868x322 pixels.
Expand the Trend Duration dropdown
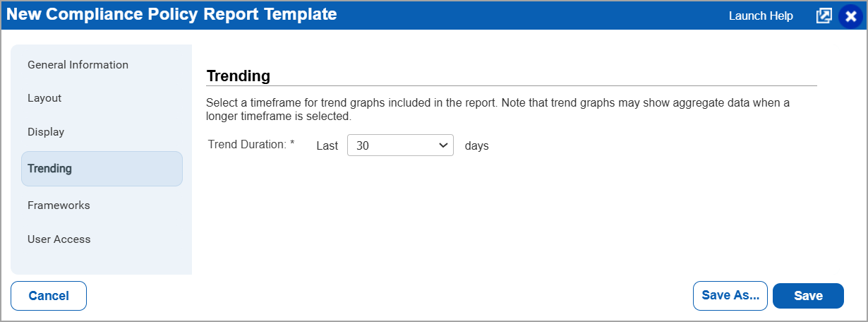[x=400, y=145]
